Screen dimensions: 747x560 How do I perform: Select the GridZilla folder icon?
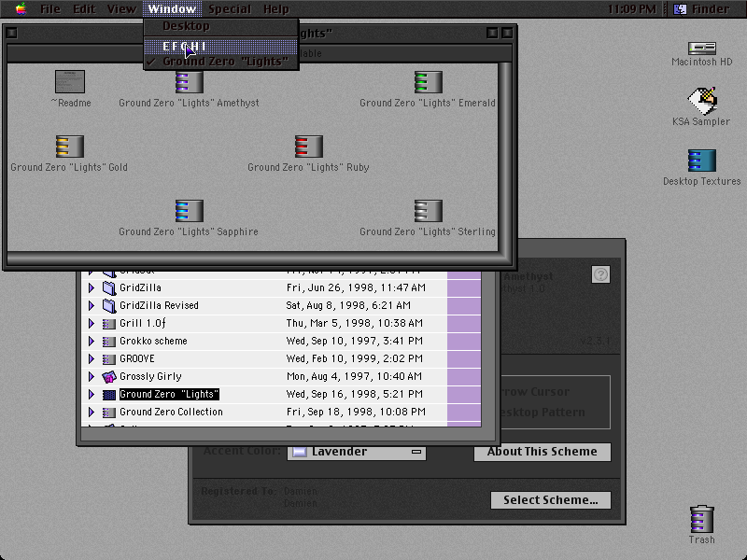tap(109, 287)
